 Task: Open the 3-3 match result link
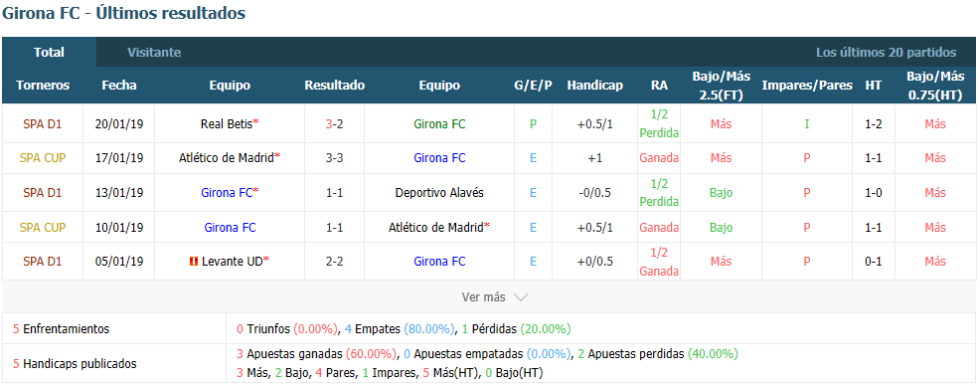point(334,158)
